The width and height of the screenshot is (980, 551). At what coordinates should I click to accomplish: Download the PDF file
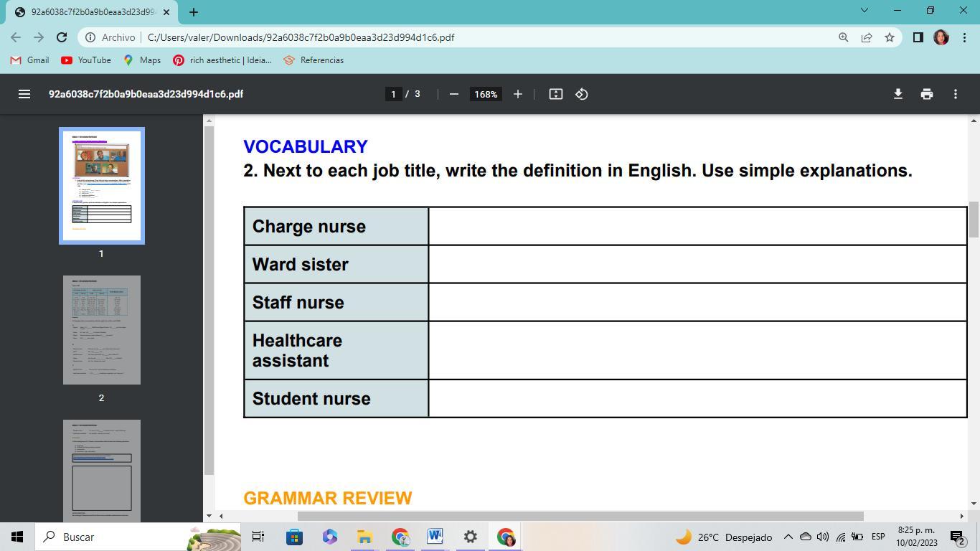pyautogui.click(x=897, y=94)
